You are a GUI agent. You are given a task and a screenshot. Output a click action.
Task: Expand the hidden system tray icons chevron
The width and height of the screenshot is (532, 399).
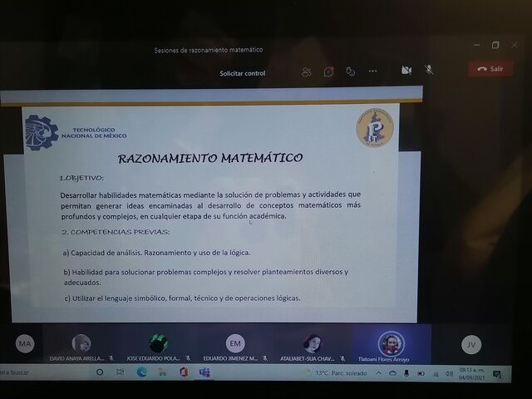[x=379, y=373]
